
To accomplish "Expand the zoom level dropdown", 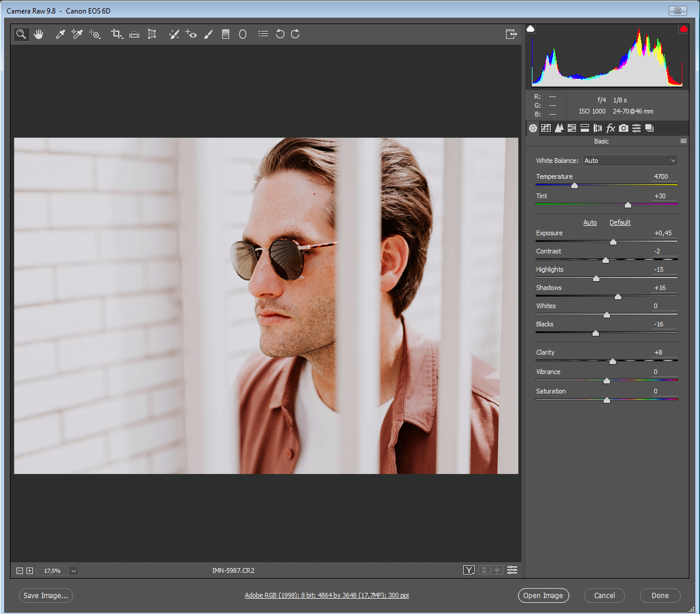I will 73,570.
